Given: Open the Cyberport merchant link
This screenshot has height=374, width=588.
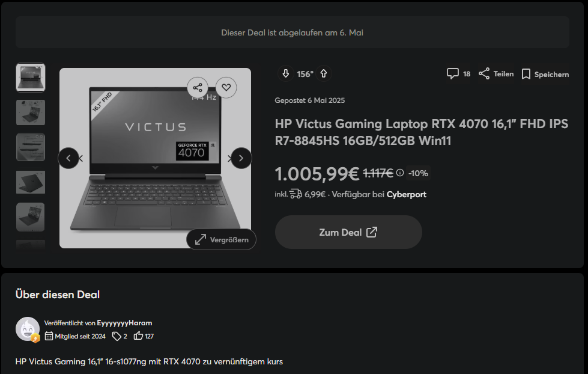Looking at the screenshot, I should coord(407,194).
